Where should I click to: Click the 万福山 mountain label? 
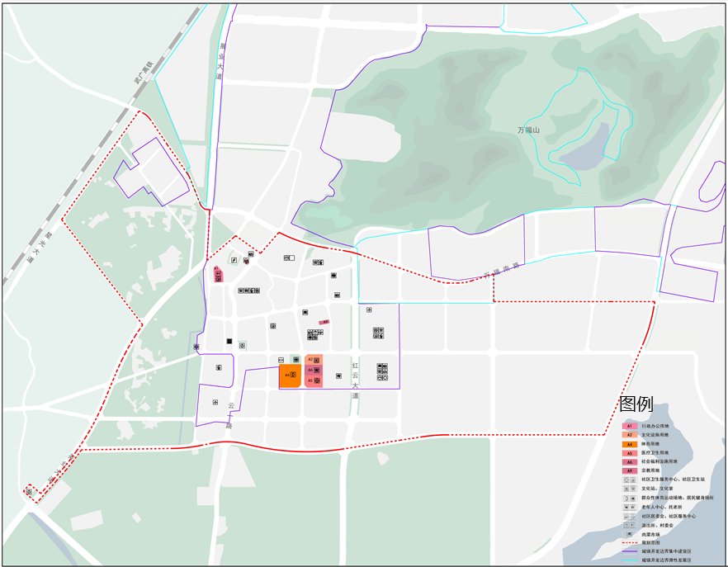pos(528,130)
